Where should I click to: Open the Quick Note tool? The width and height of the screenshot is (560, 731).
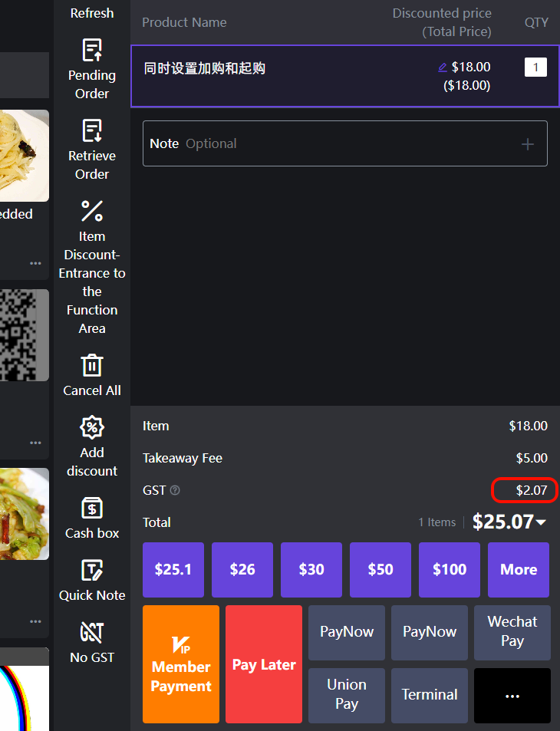[x=92, y=570]
